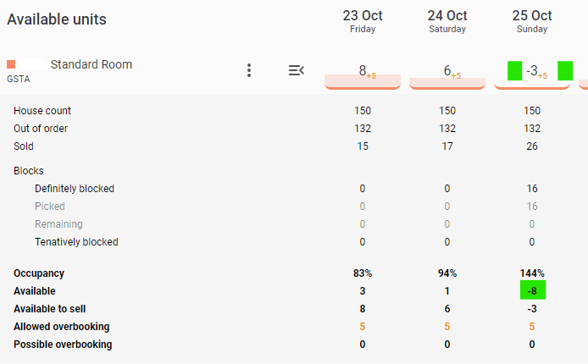The image size is (588, 364).
Task: Click the 144% Occupancy value on Sunday
Action: click(x=532, y=273)
